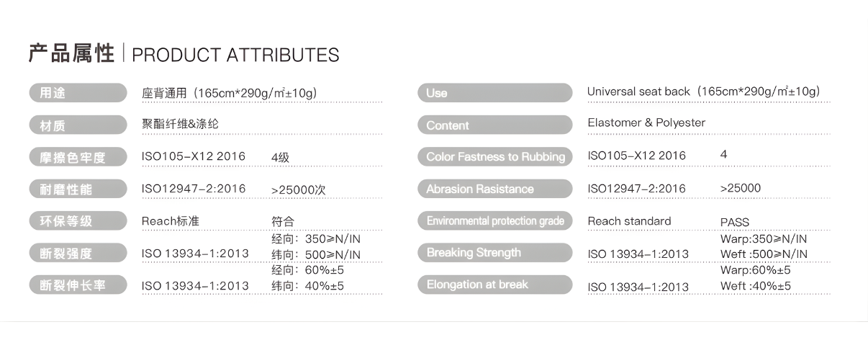Click the Breaking Strength label pill
This screenshot has height=340, width=868.
[494, 253]
